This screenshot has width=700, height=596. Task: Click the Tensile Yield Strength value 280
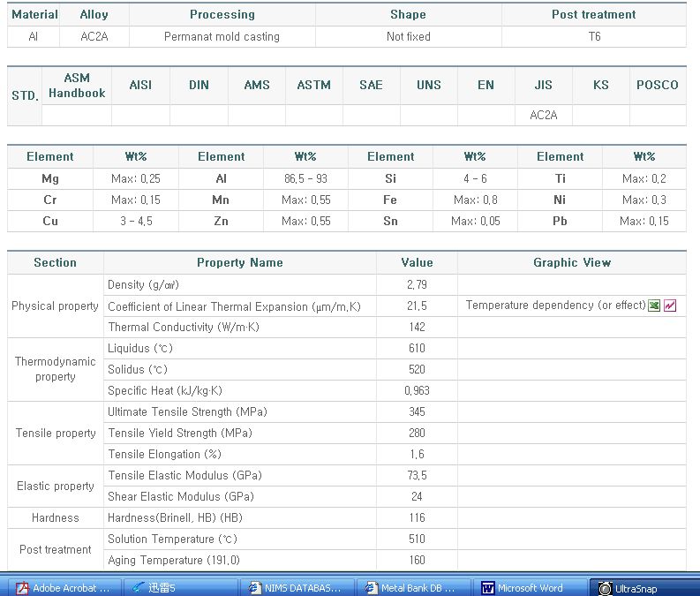click(417, 433)
